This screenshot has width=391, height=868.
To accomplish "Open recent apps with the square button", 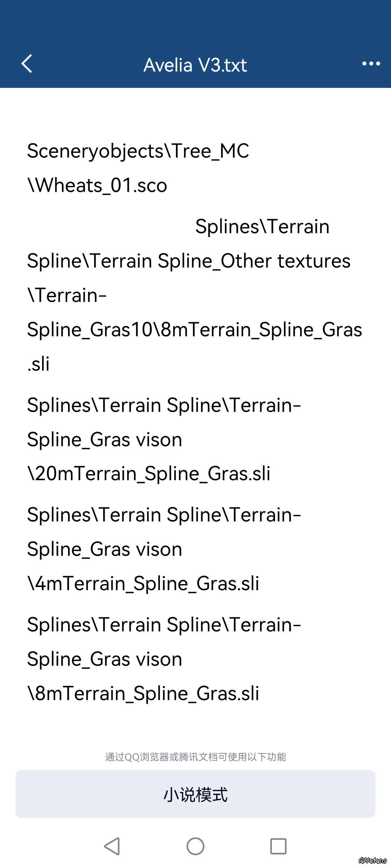I will coord(278,846).
